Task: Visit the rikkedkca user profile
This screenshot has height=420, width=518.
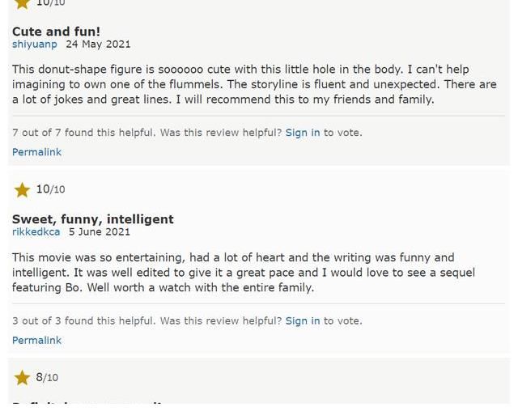Action: pyautogui.click(x=36, y=232)
